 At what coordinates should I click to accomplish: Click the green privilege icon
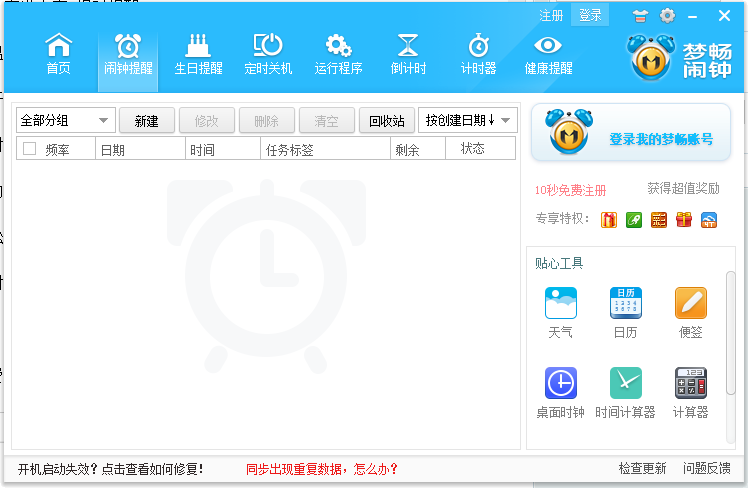tap(634, 220)
